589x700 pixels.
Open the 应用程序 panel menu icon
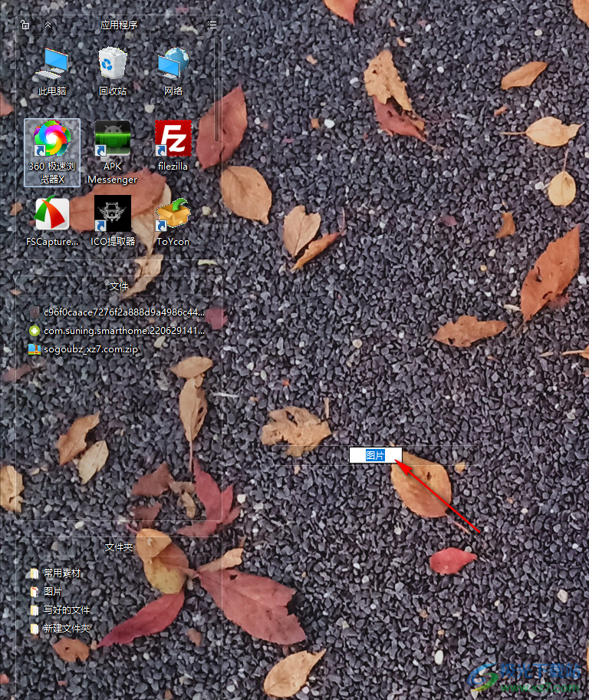pyautogui.click(x=212, y=25)
